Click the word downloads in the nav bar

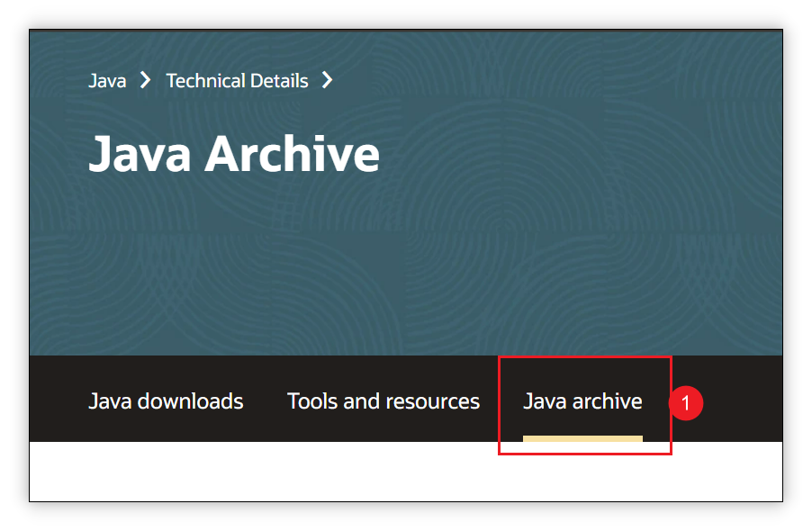(190, 401)
